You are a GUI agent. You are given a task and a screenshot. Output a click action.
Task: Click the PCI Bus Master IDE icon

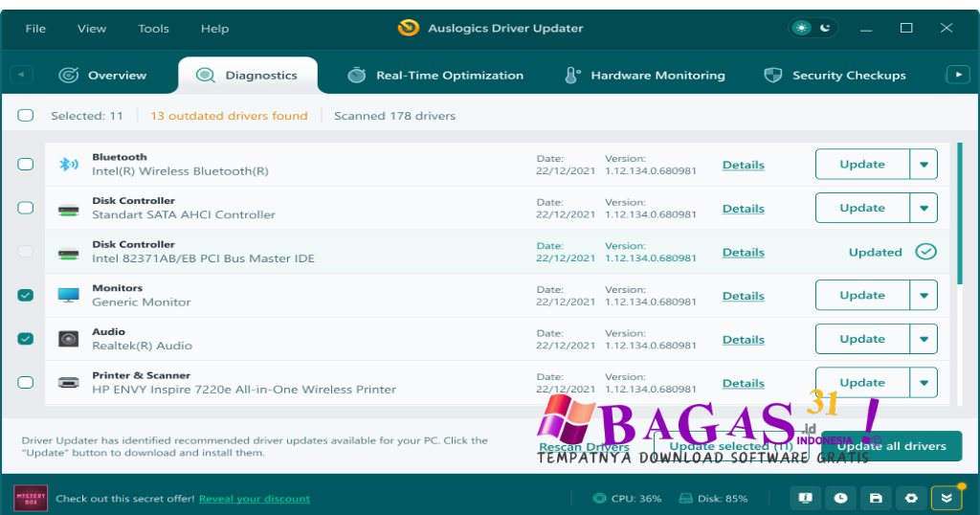click(x=68, y=255)
